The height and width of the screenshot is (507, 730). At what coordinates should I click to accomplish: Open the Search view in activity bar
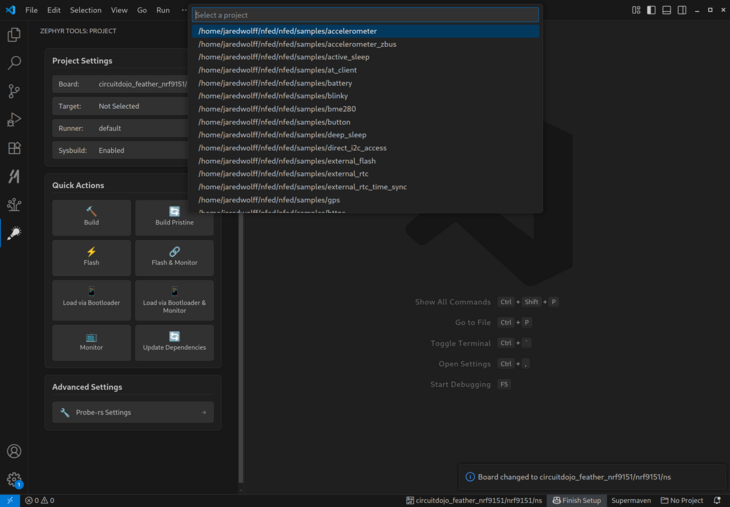point(14,63)
